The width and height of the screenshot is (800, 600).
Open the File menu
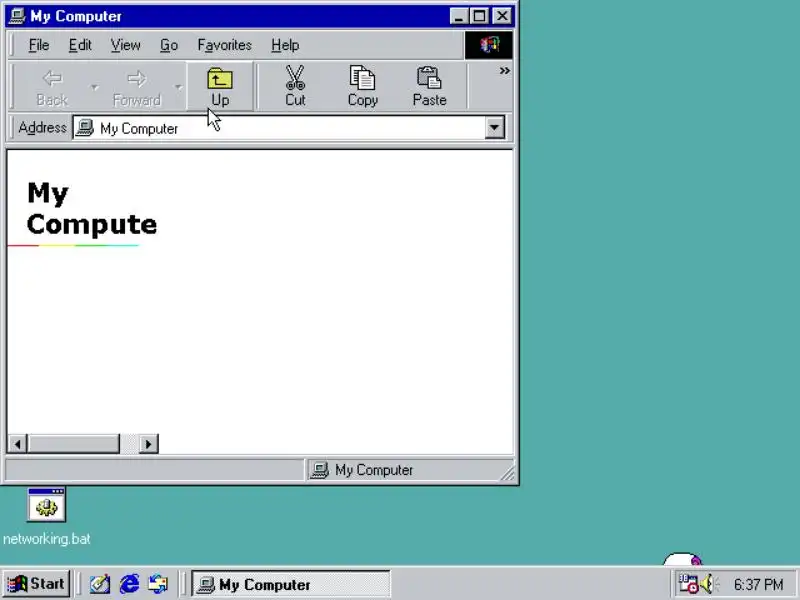tap(39, 45)
